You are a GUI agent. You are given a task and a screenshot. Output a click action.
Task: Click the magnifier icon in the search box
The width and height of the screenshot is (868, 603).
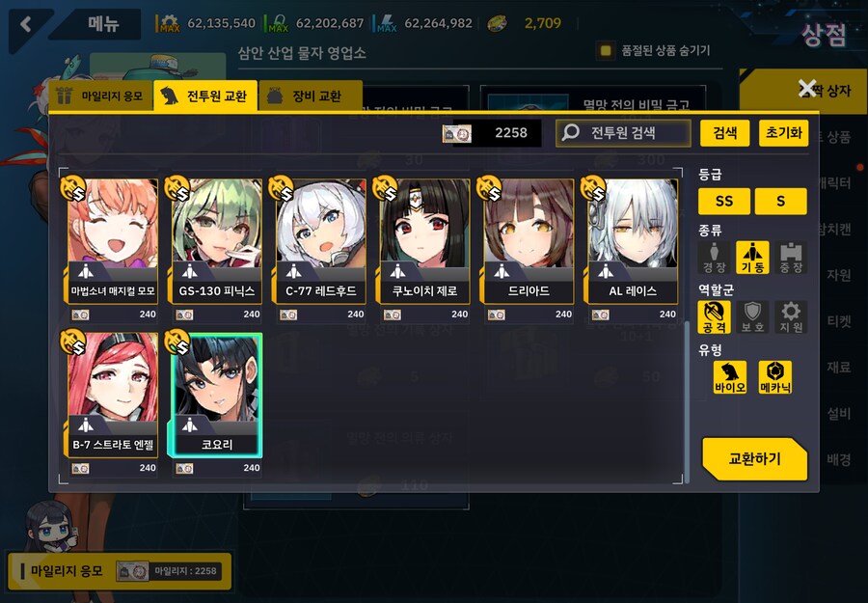(570, 132)
